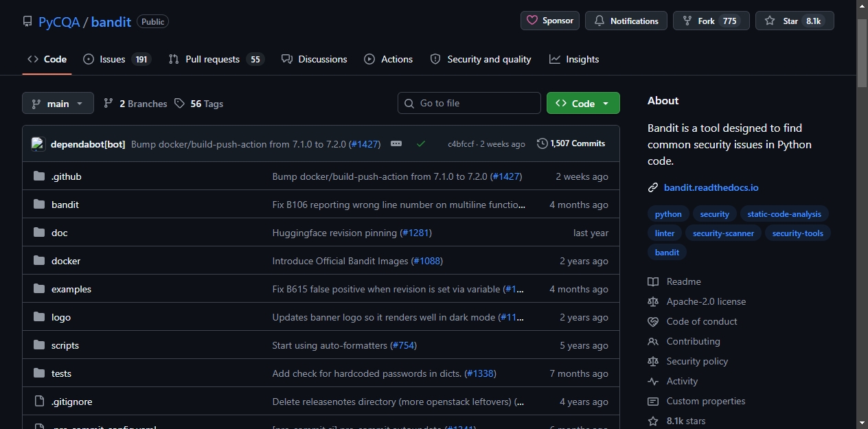Open pull request #754 link
The image size is (868, 429).
404,345
